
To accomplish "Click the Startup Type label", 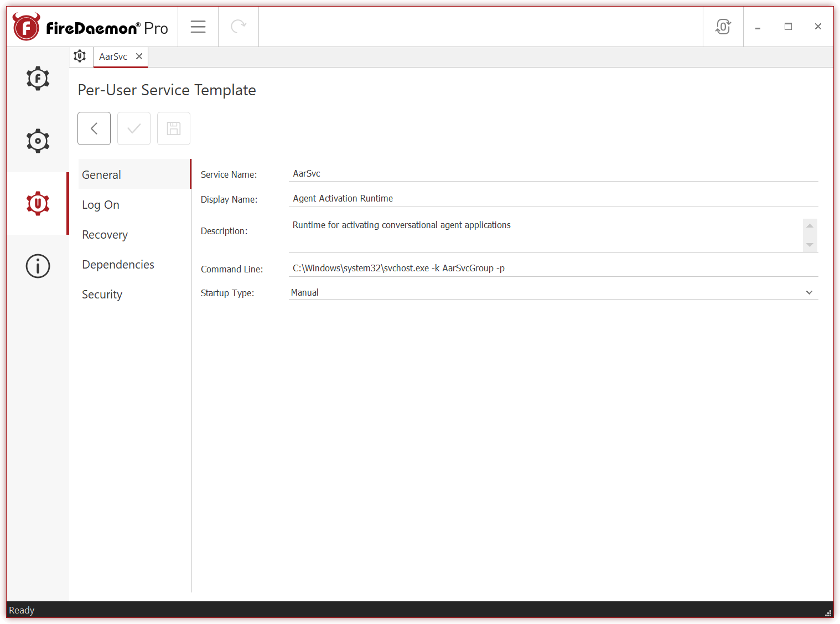I will tap(227, 293).
